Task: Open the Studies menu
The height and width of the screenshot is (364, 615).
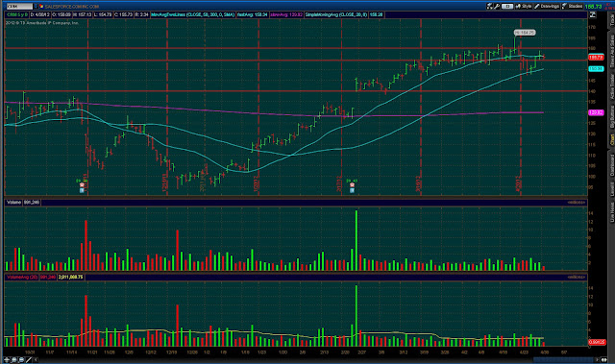Action: tap(573, 7)
